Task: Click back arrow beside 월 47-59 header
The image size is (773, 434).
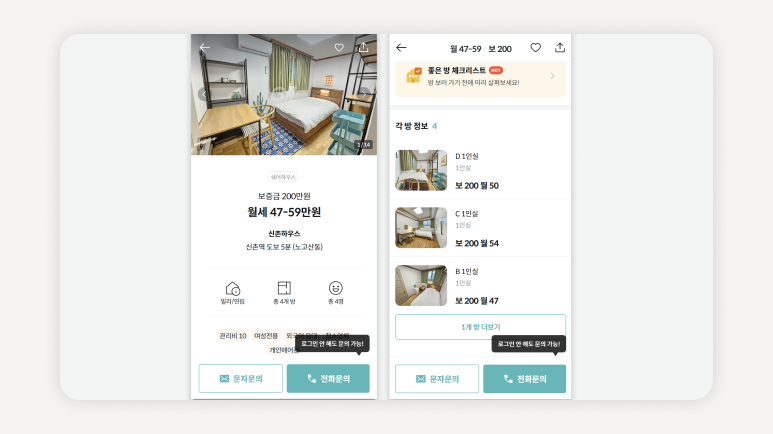Action: (x=401, y=47)
